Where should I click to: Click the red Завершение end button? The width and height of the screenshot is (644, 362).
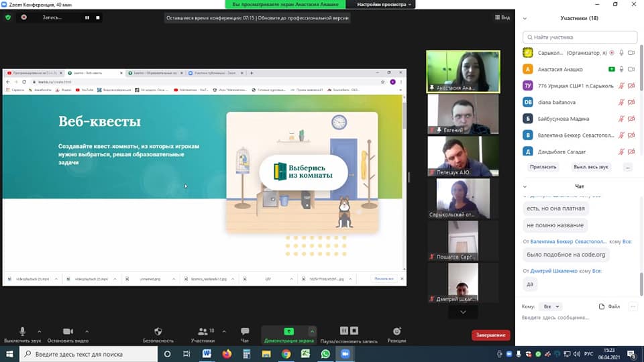pos(490,335)
